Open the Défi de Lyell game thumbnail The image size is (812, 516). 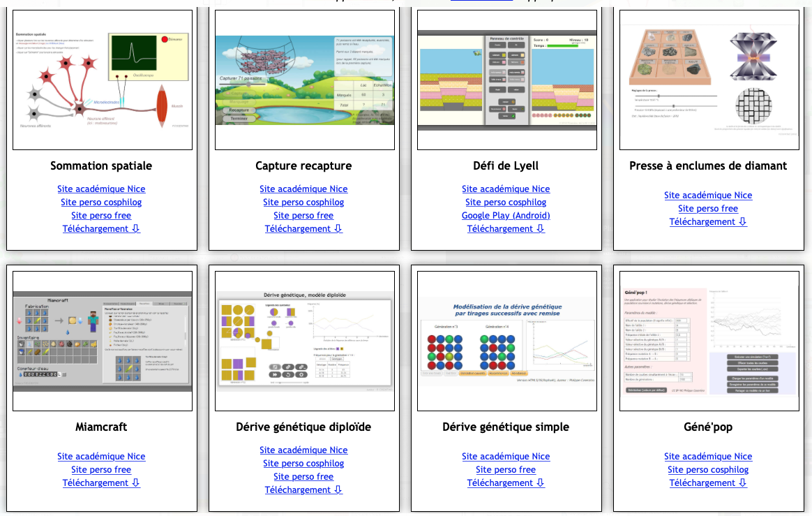click(x=507, y=80)
